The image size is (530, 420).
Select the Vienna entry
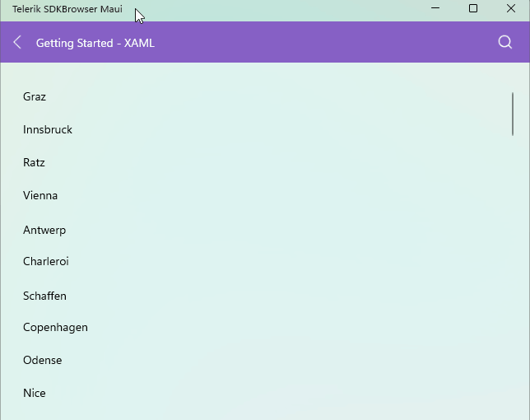click(40, 195)
